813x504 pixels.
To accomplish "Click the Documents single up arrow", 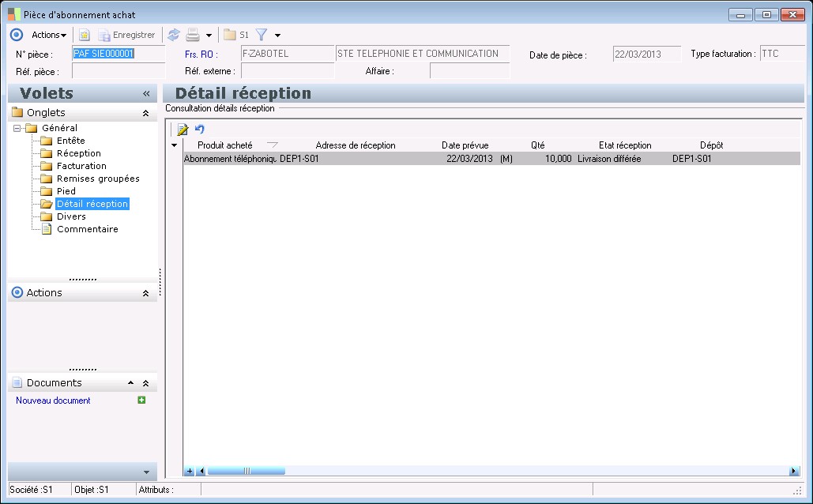I will (x=130, y=382).
